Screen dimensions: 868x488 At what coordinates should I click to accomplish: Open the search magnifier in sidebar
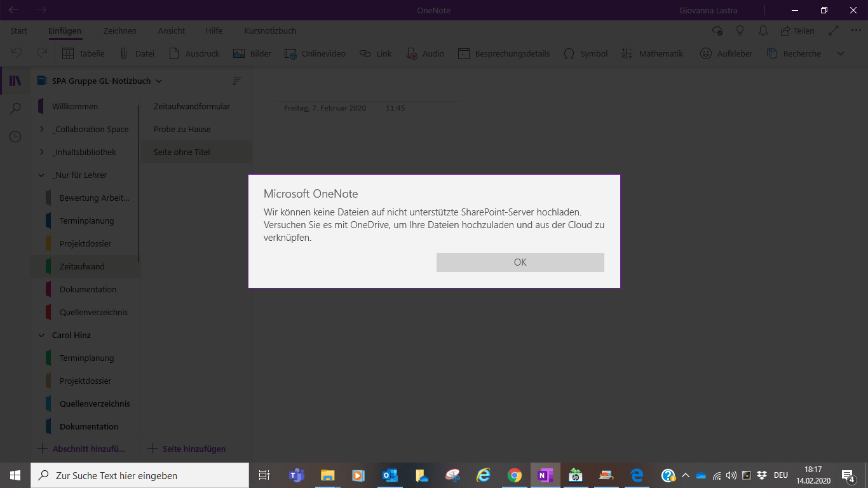pos(15,109)
